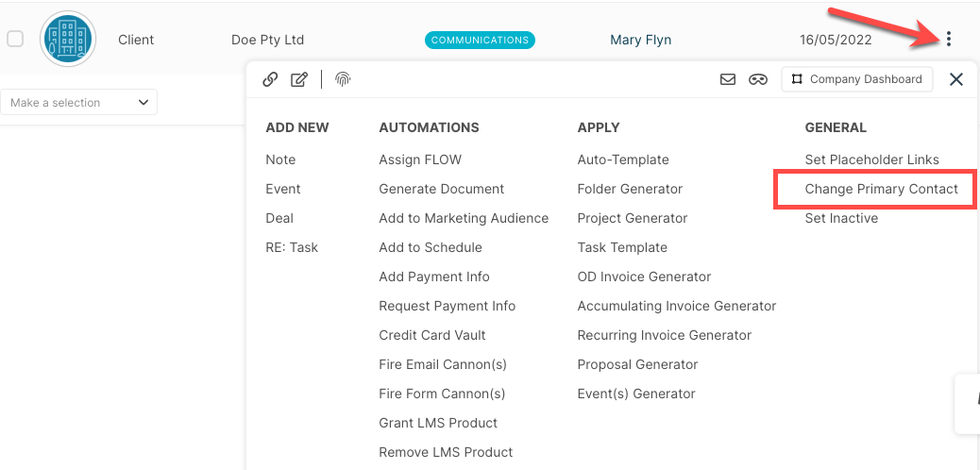Click the link chain icon
The height and width of the screenshot is (470, 980).
(270, 79)
